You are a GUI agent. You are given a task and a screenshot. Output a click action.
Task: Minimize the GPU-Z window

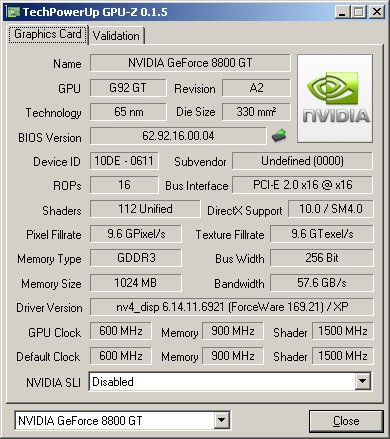point(341,12)
